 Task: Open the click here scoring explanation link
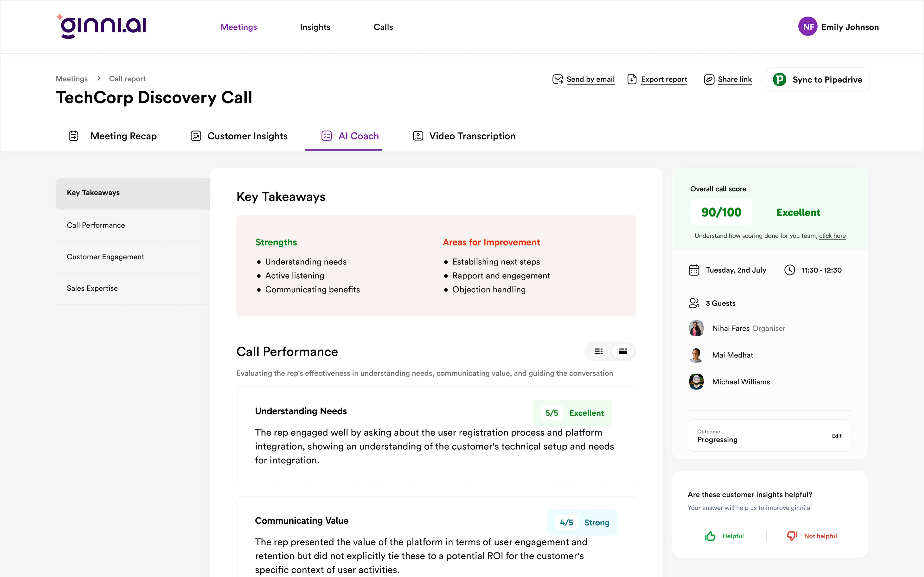point(833,235)
